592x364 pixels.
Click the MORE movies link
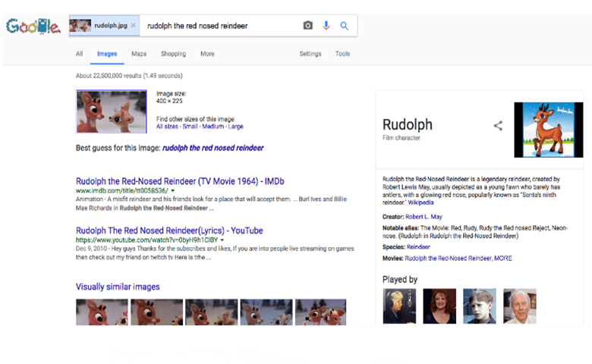pos(503,258)
